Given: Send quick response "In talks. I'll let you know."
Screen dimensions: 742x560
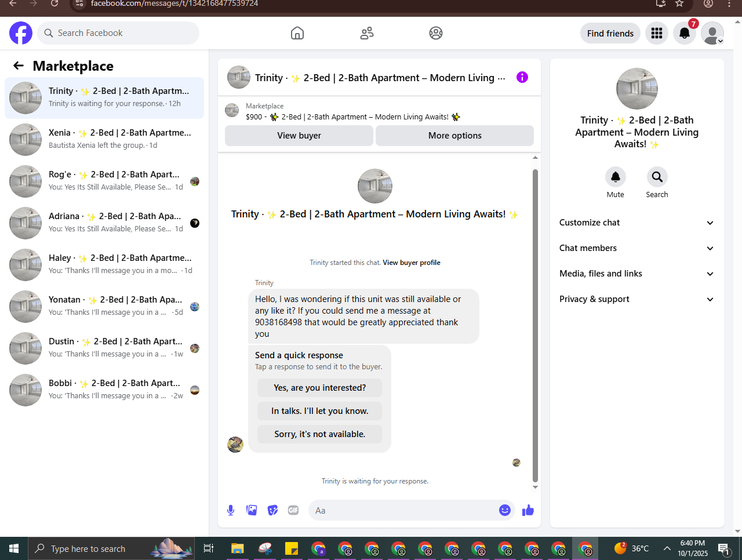Looking at the screenshot, I should click(x=319, y=411).
